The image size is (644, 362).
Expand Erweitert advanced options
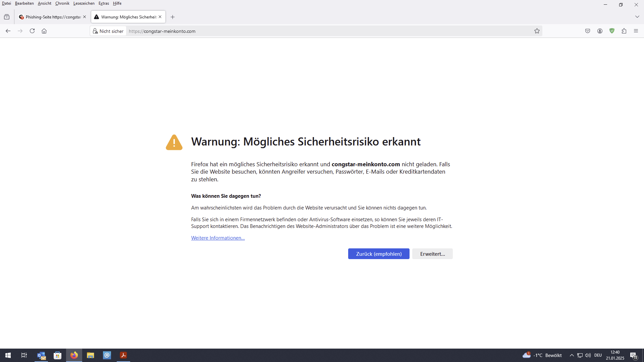click(432, 254)
